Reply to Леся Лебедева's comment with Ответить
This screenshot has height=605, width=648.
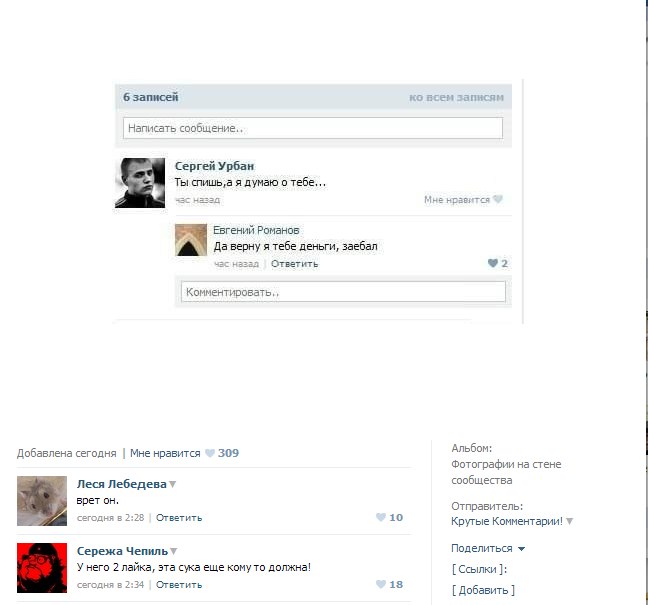click(x=179, y=517)
